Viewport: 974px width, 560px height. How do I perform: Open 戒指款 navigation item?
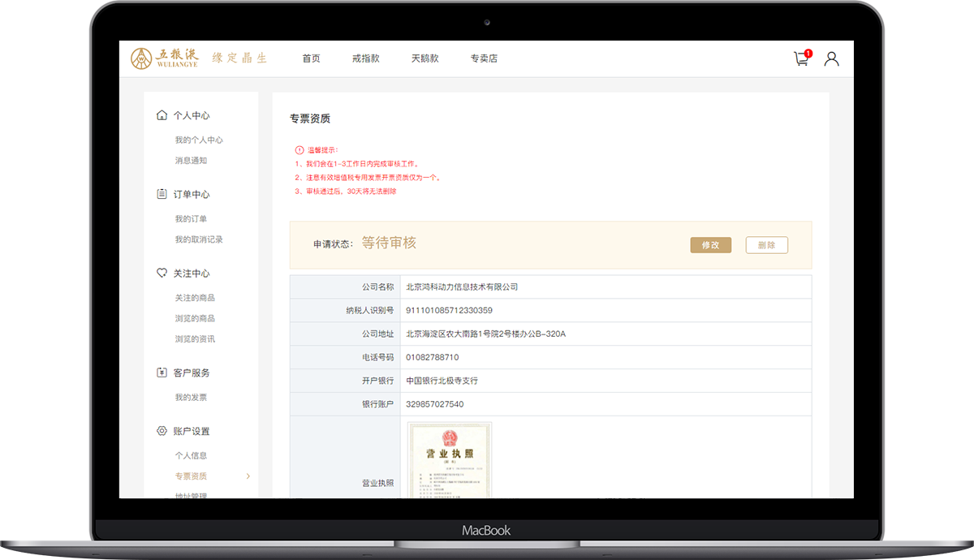click(x=365, y=58)
